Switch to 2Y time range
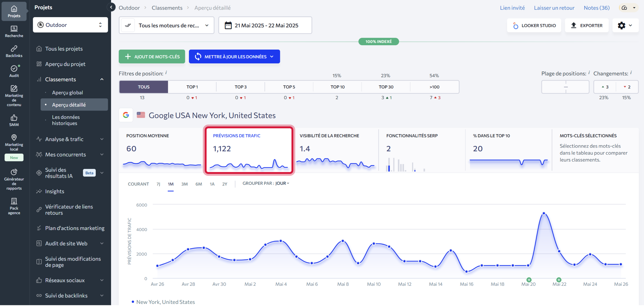This screenshot has width=644, height=306. pyautogui.click(x=225, y=184)
